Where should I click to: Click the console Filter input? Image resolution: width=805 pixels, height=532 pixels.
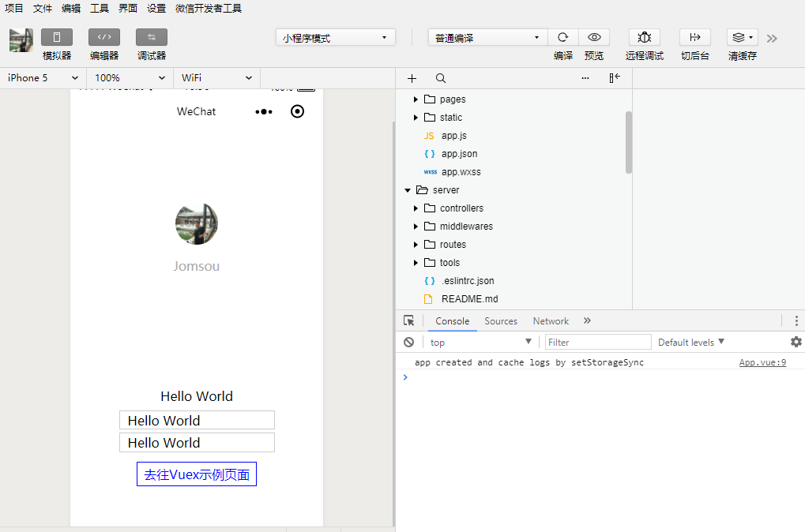[x=598, y=343]
